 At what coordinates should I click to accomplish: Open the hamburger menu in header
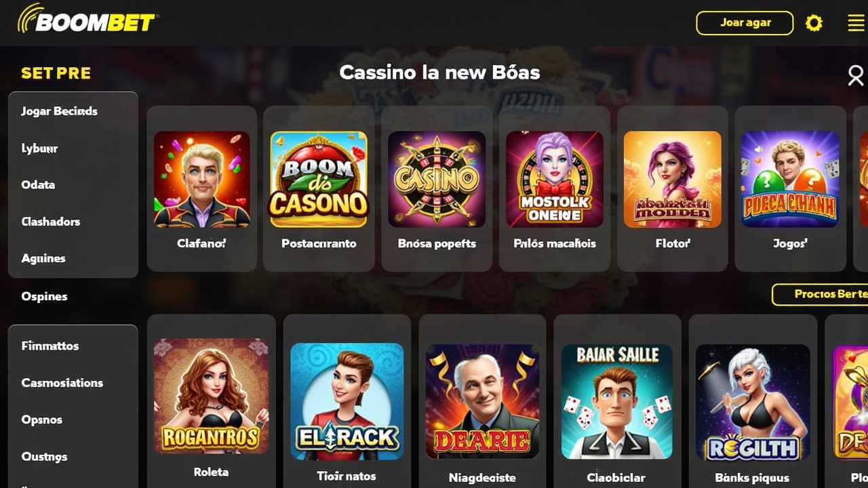tap(856, 23)
